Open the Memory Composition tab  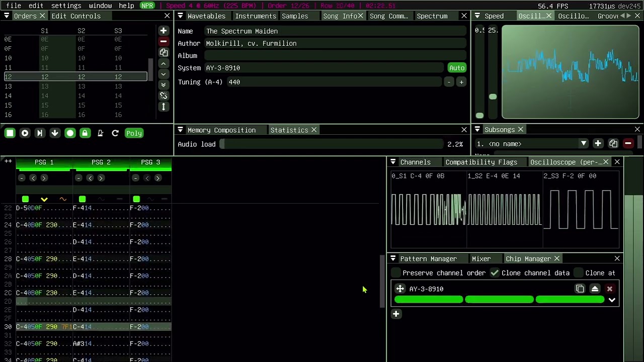[221, 130]
